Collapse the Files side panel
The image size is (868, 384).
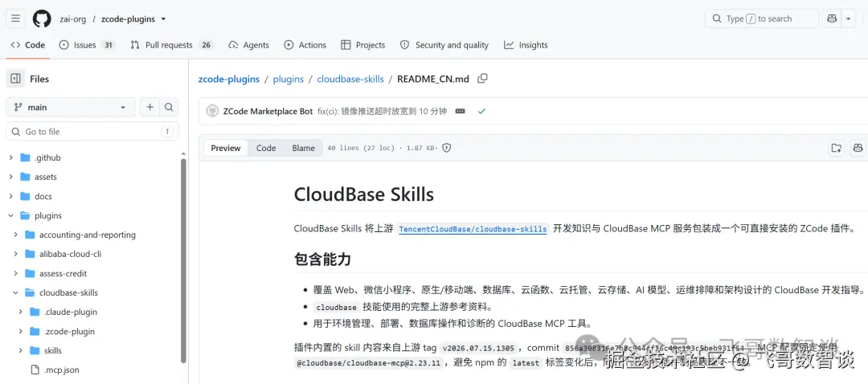[15, 79]
